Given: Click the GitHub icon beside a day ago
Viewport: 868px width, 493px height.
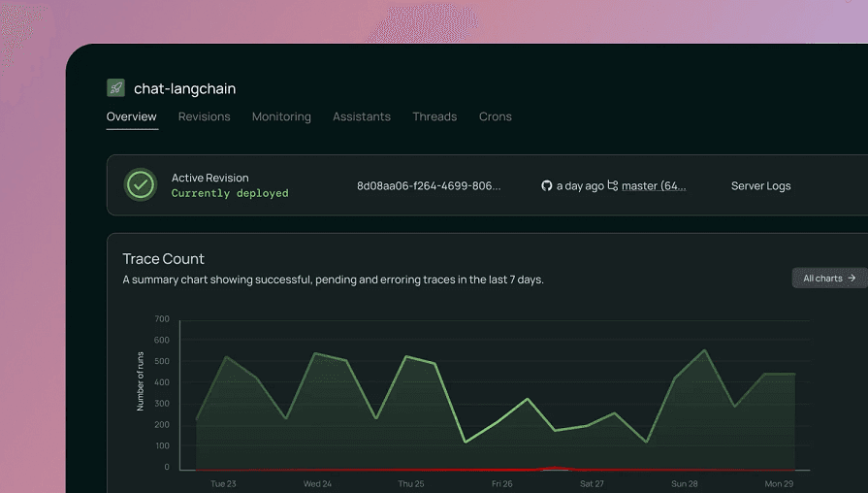Looking at the screenshot, I should (547, 185).
